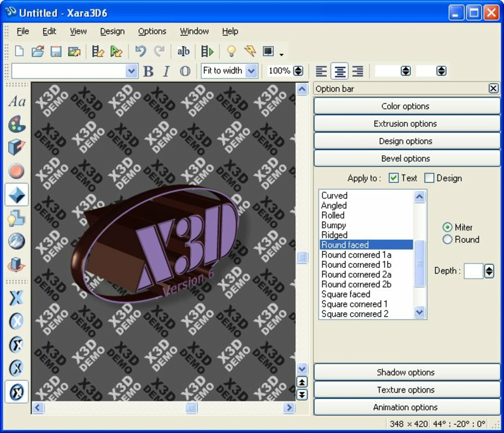Open the shadow light bulb tool
Image resolution: width=504 pixels, height=433 pixels.
coord(17,219)
